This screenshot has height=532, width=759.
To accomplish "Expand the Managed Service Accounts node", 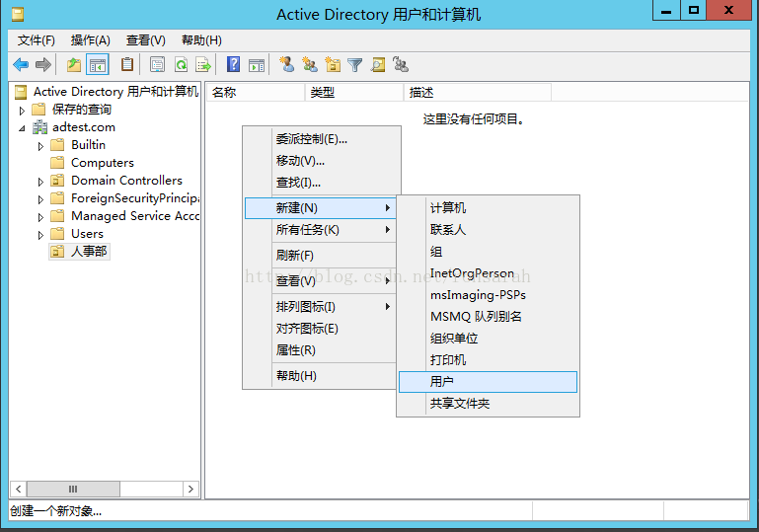I will coord(40,217).
